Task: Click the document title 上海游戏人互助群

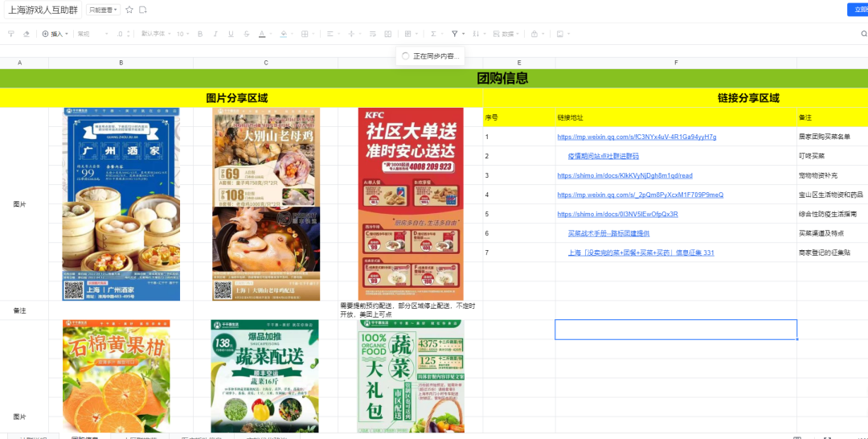Action: pos(43,10)
